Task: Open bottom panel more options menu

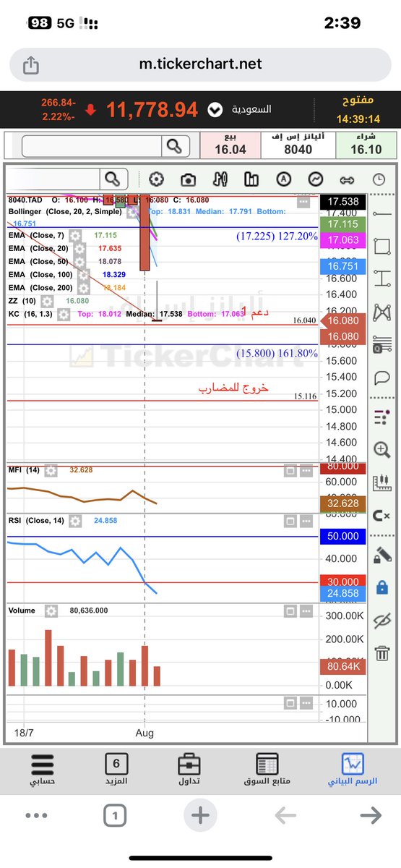Action: click(306, 702)
